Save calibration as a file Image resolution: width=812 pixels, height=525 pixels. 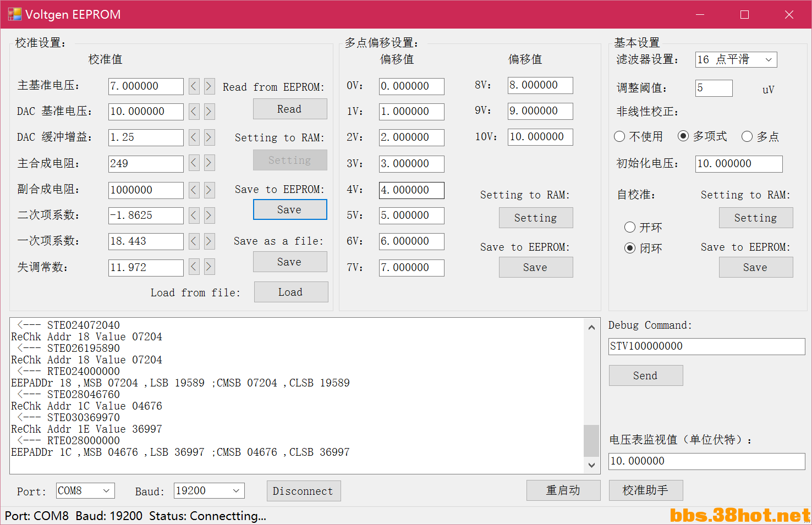[x=290, y=262]
